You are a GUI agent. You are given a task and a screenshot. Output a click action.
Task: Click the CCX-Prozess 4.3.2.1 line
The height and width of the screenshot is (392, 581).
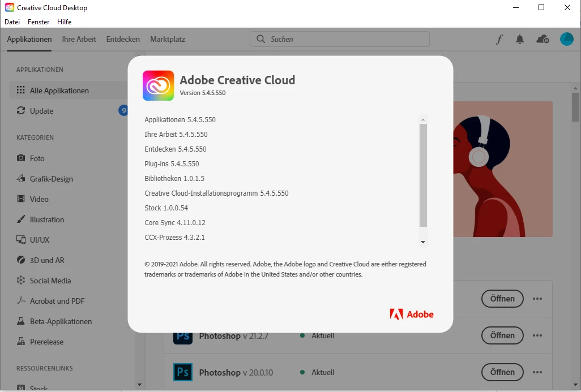(174, 237)
